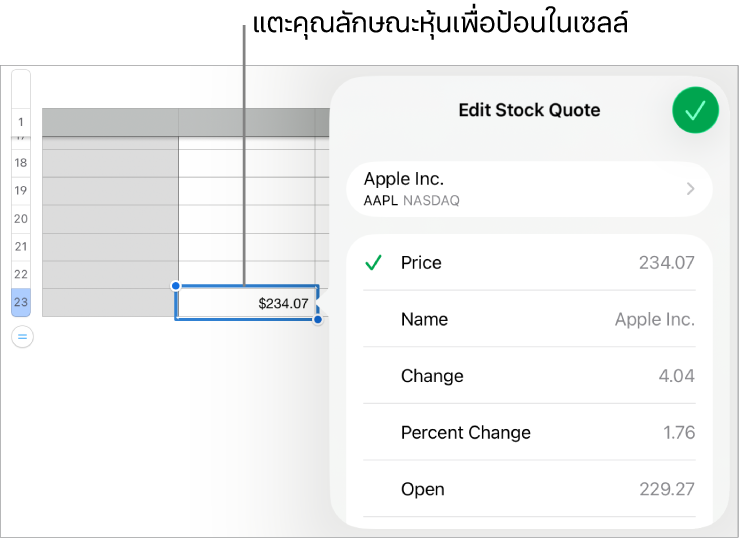The height and width of the screenshot is (539, 740).
Task: Click row 20 header
Action: pyautogui.click(x=21, y=219)
